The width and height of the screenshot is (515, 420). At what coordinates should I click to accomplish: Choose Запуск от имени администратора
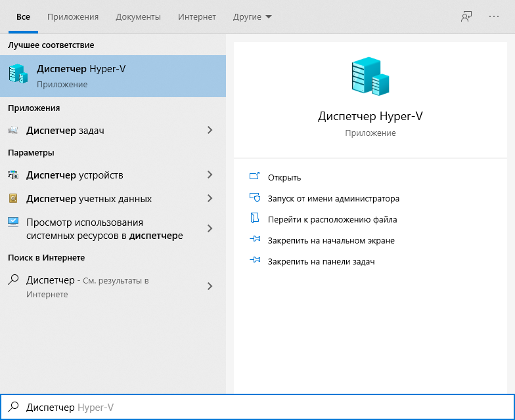334,198
